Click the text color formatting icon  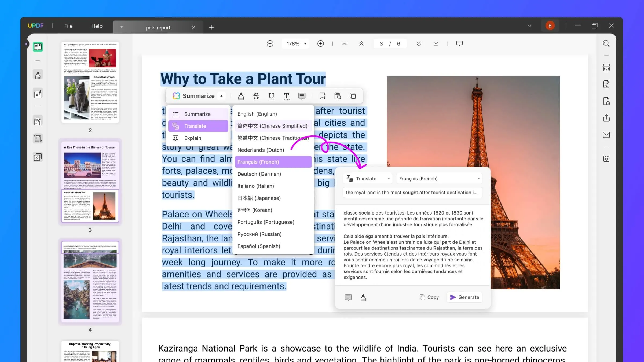[287, 96]
